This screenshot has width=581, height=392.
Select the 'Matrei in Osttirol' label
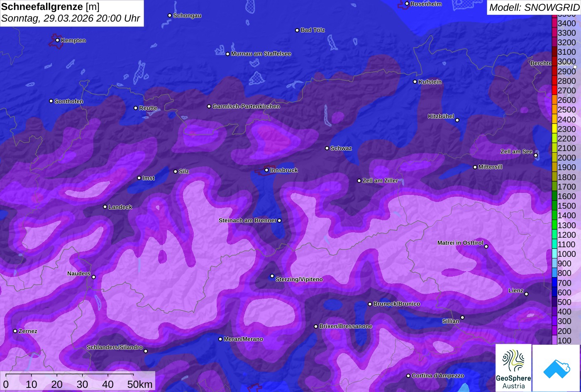pos(460,243)
